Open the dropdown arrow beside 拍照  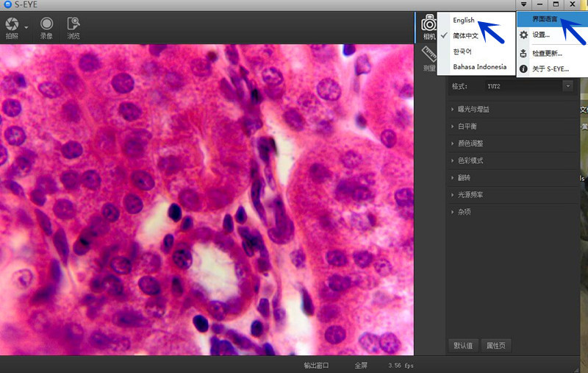(26, 27)
